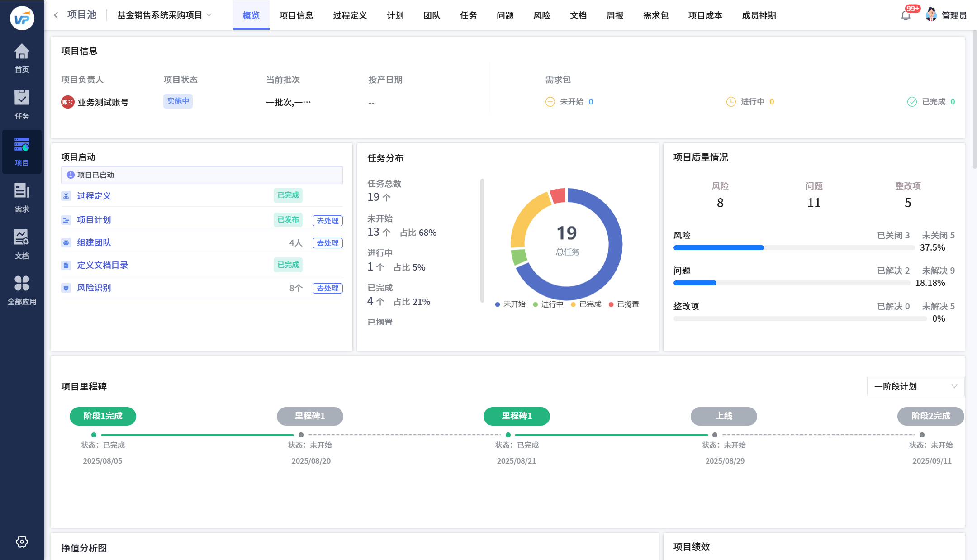Switch to the 过程定义 tab

click(350, 15)
